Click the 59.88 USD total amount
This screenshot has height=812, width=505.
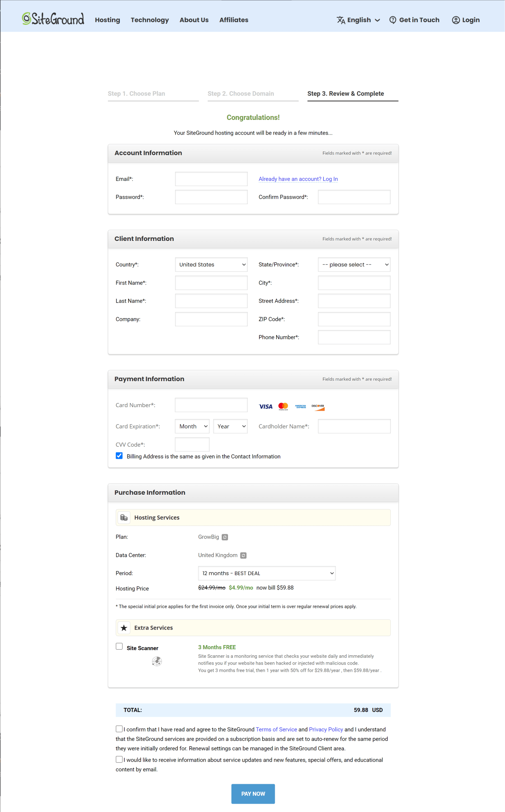pyautogui.click(x=368, y=710)
